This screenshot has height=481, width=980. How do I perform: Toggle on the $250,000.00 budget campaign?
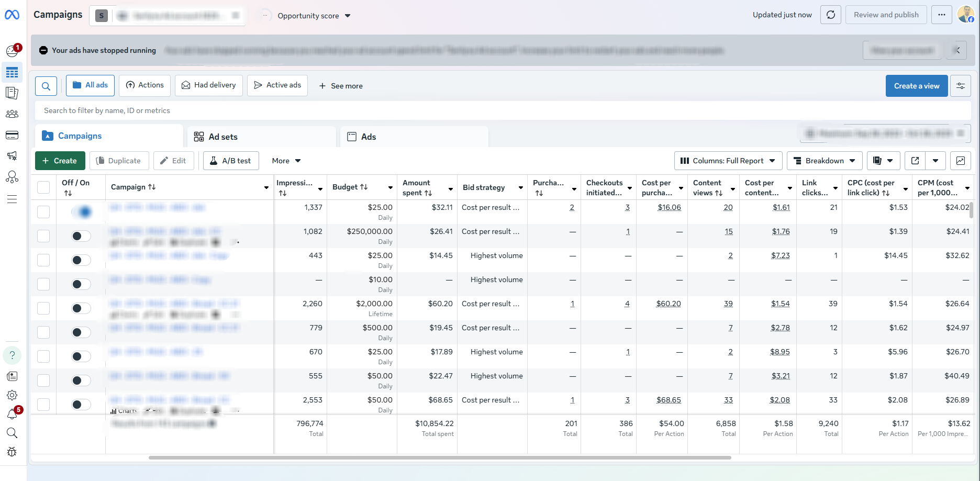pyautogui.click(x=81, y=236)
